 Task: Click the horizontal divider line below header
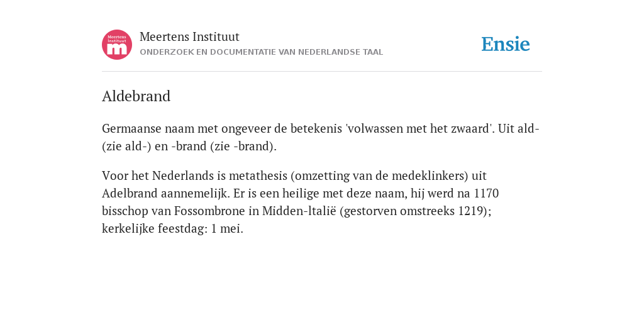click(322, 72)
